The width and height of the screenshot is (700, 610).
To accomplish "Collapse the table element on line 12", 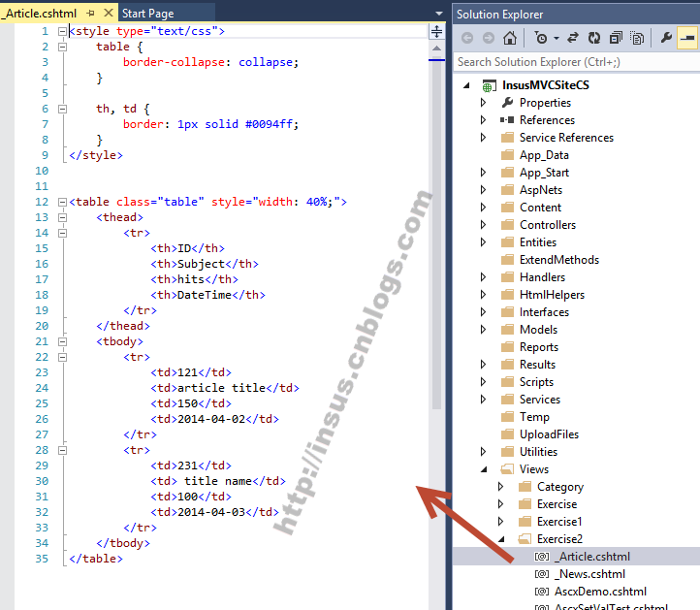I will 62,202.
